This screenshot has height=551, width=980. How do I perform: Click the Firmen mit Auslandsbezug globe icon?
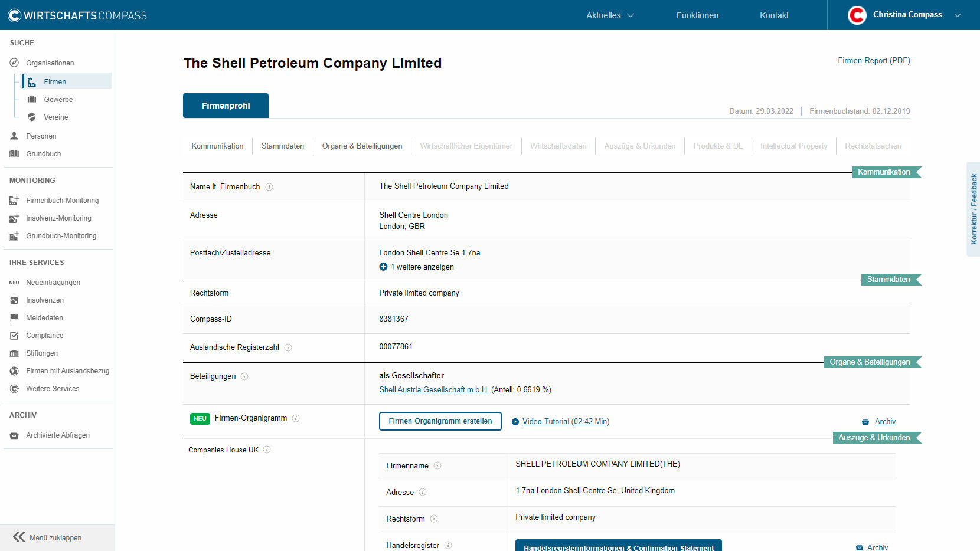click(x=14, y=371)
